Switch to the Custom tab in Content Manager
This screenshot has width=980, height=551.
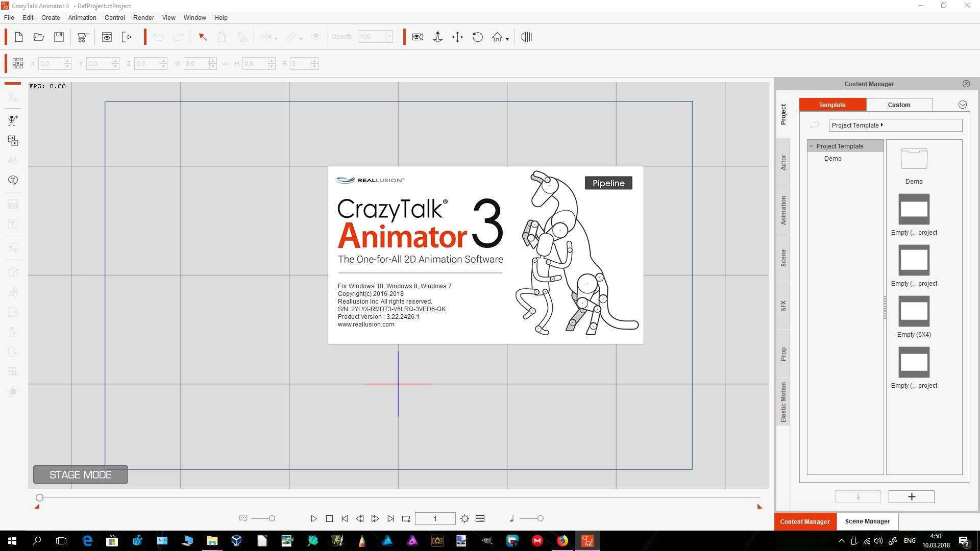click(x=899, y=105)
